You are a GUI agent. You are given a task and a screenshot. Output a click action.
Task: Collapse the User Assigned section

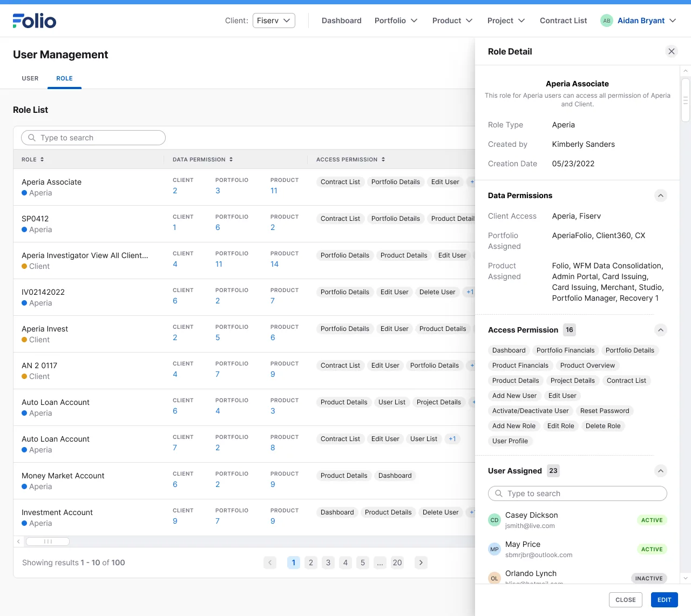661,471
